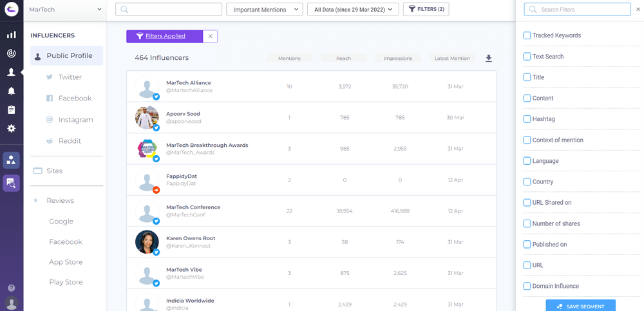Check the Title filter
Image resolution: width=644 pixels, height=311 pixels.
click(x=527, y=77)
